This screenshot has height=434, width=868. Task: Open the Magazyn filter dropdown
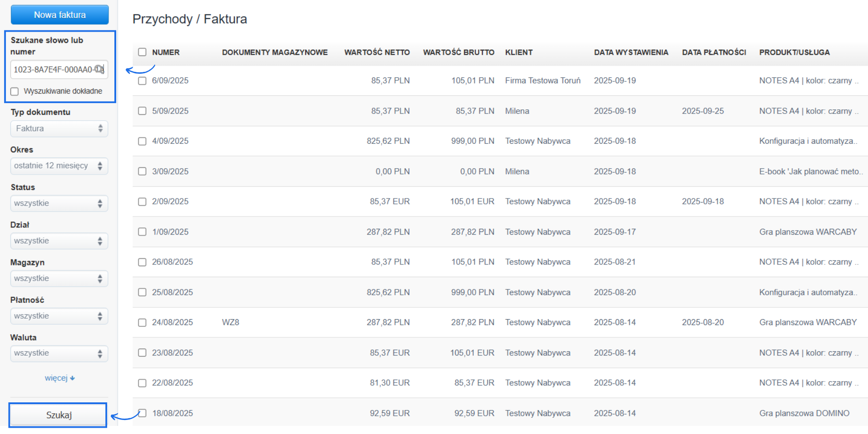[x=59, y=278]
